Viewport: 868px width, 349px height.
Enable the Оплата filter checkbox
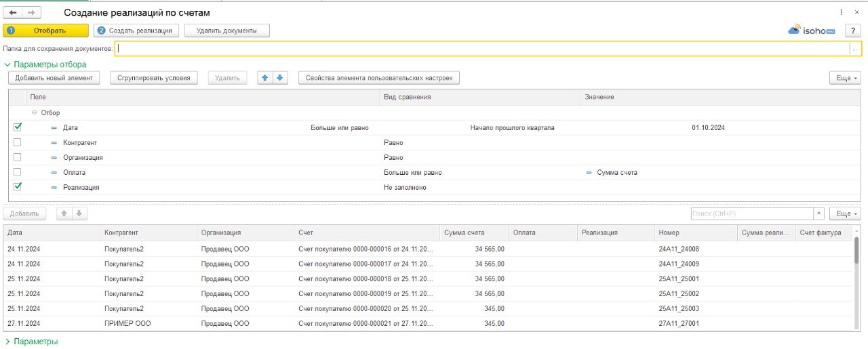[x=18, y=172]
